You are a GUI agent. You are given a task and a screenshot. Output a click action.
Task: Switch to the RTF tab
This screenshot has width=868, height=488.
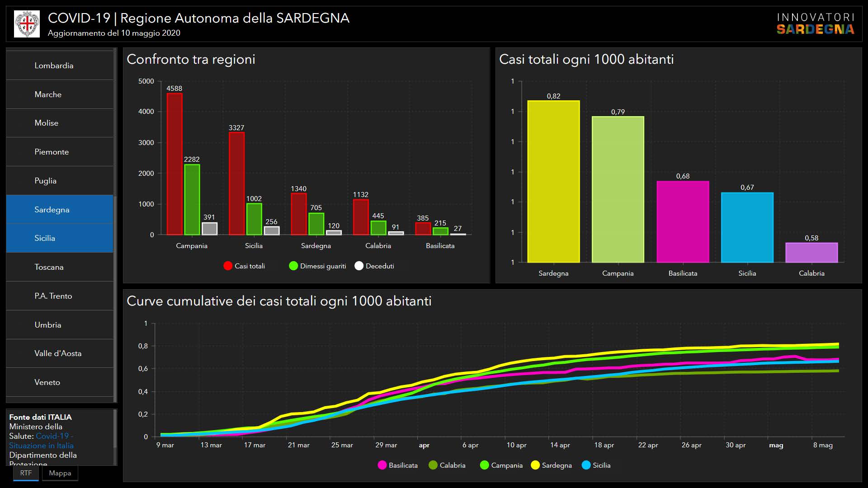point(26,473)
